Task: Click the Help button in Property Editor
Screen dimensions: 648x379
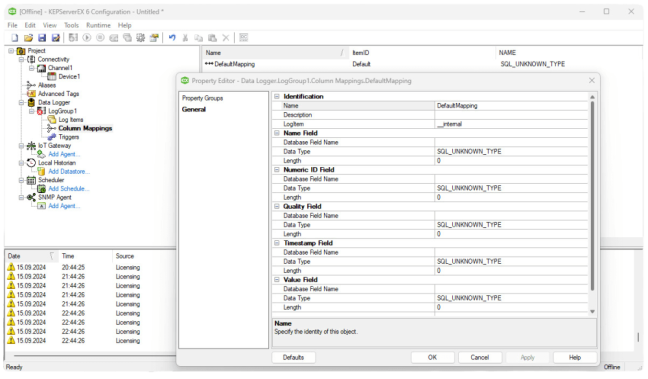Action: [x=575, y=358]
